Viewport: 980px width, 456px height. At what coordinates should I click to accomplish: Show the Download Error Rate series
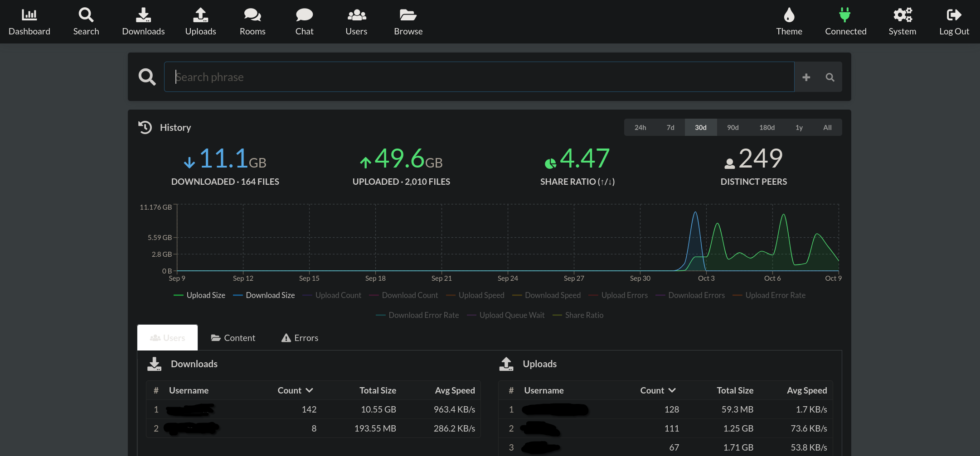pos(417,315)
